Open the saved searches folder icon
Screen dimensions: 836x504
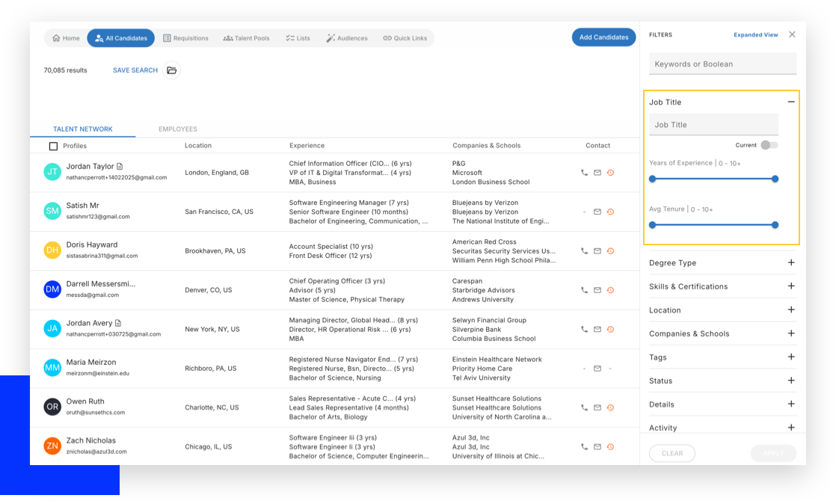(172, 70)
